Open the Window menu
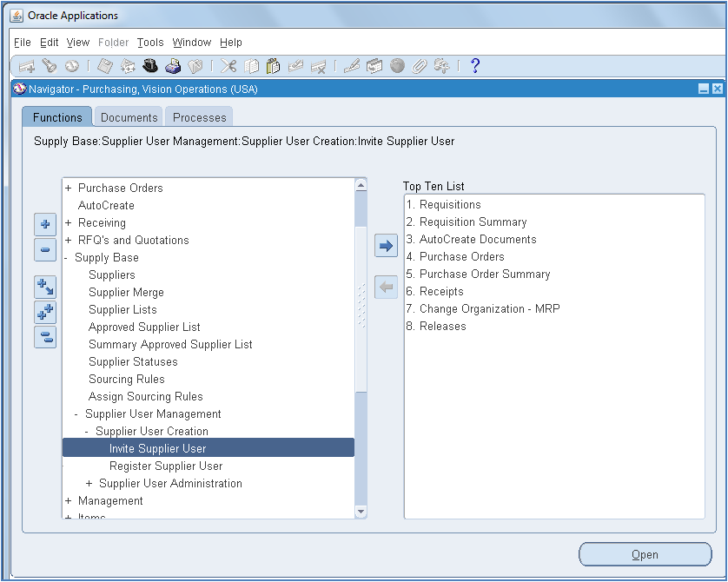The height and width of the screenshot is (582, 728). coord(192,43)
